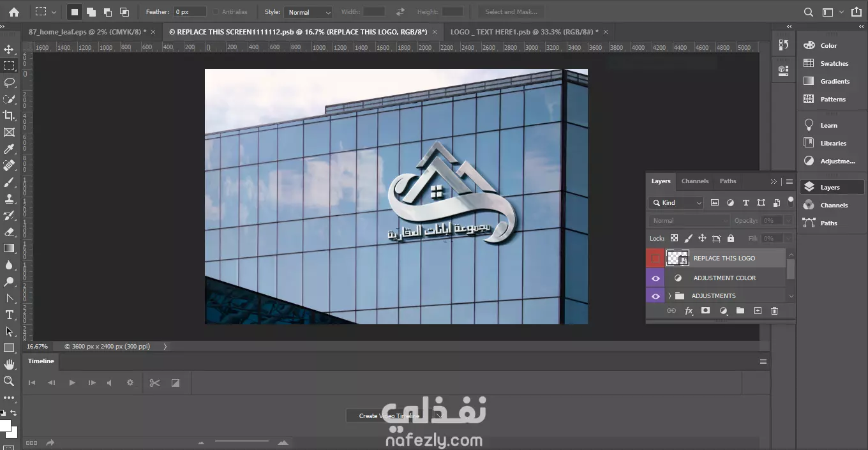Open Create Video Timeline dropdown arrow
This screenshot has height=450, width=868.
tap(438, 416)
